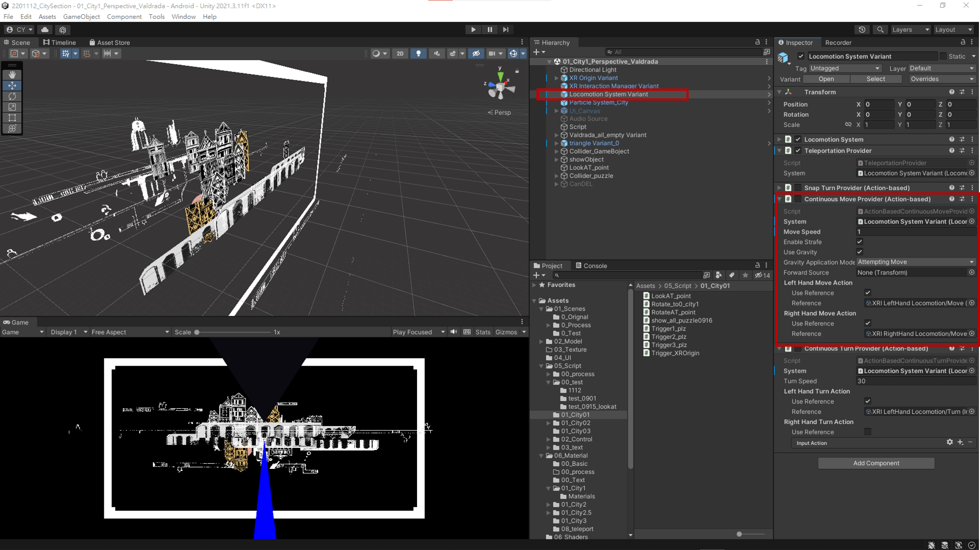Click the Add Component button
The width and height of the screenshot is (980, 550).
[x=875, y=463]
